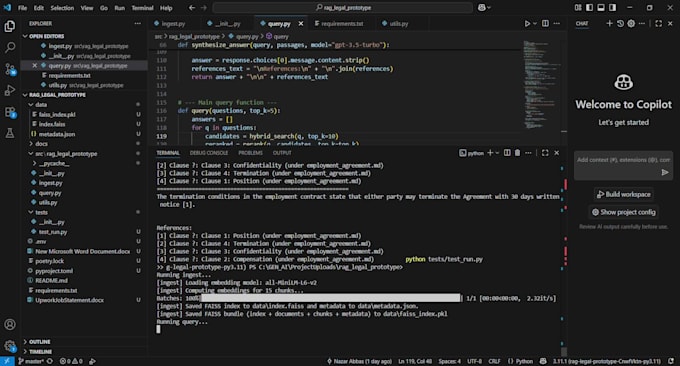Screen dimensions: 680x366
Task: Click the Show project config button
Action: pos(624,212)
